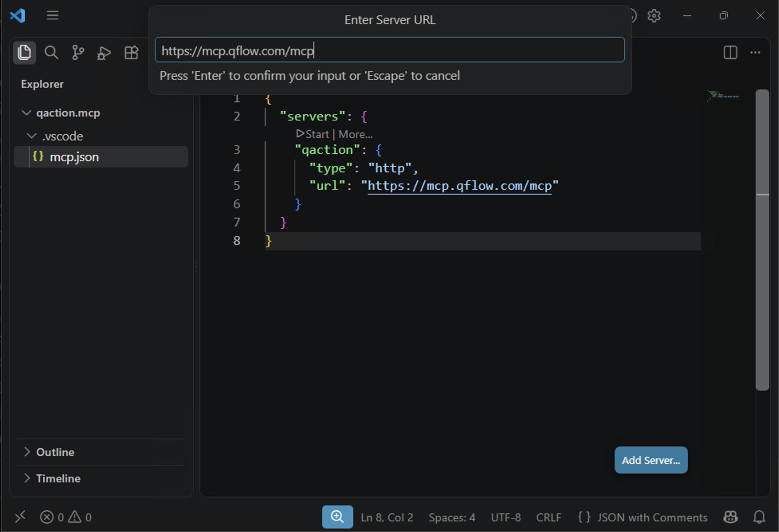Change end of line sequence CRLF
Image resolution: width=779 pixels, height=532 pixels.
549,517
